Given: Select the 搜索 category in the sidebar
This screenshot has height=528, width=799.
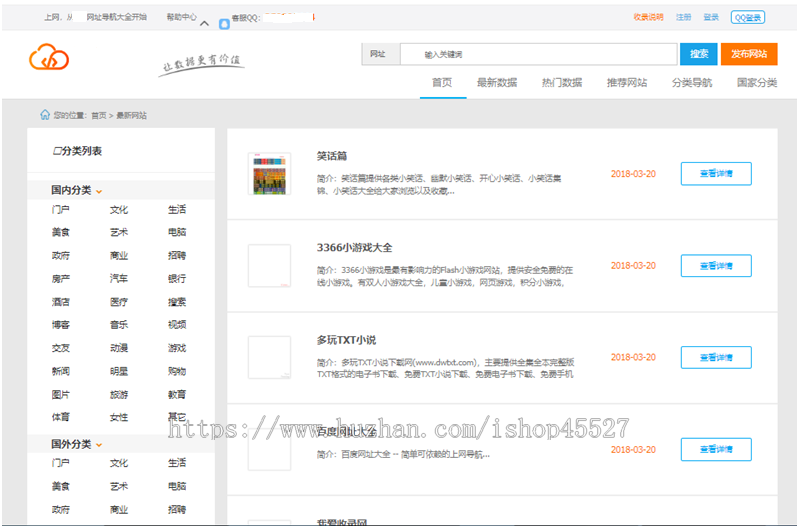Looking at the screenshot, I should tap(177, 302).
